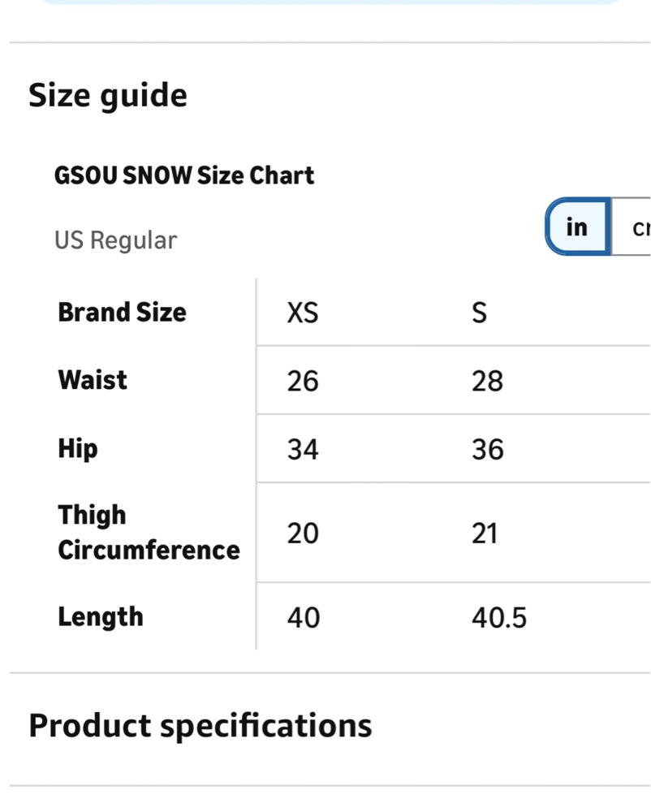Image resolution: width=651 pixels, height=812 pixels.
Task: Switch size chart to cm units
Action: click(632, 227)
